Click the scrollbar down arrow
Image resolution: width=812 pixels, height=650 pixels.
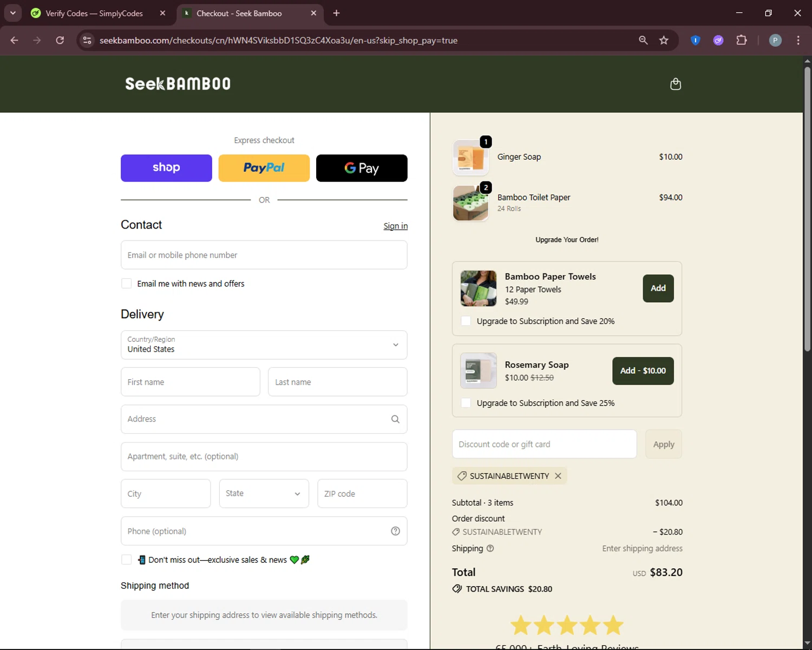pyautogui.click(x=807, y=644)
